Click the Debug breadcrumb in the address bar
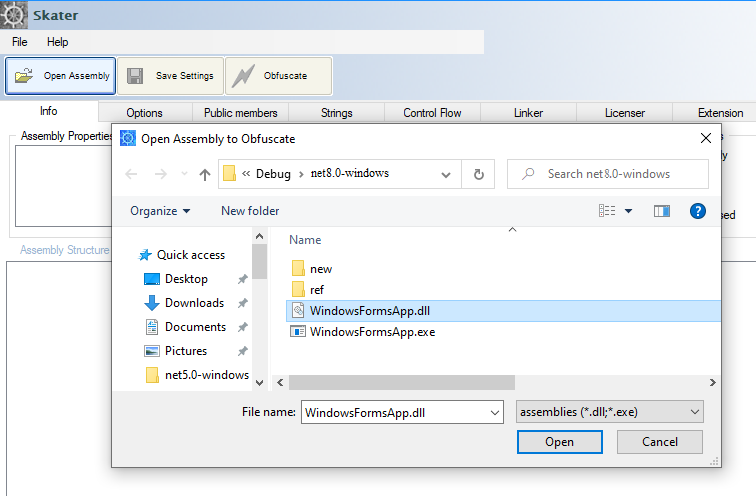 click(273, 174)
